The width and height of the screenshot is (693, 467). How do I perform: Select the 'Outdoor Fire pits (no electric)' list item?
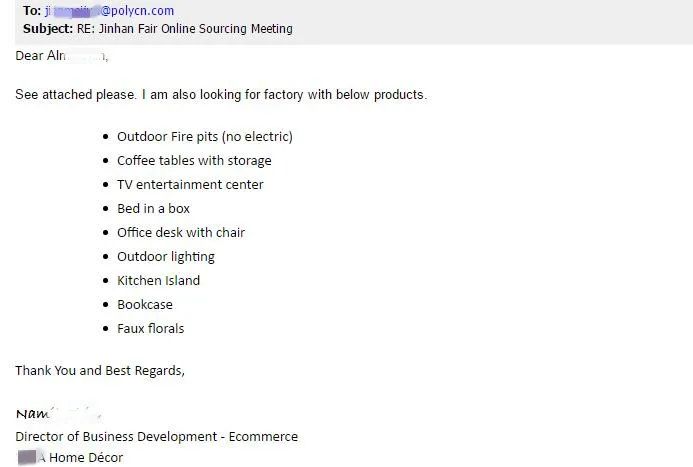pos(205,137)
